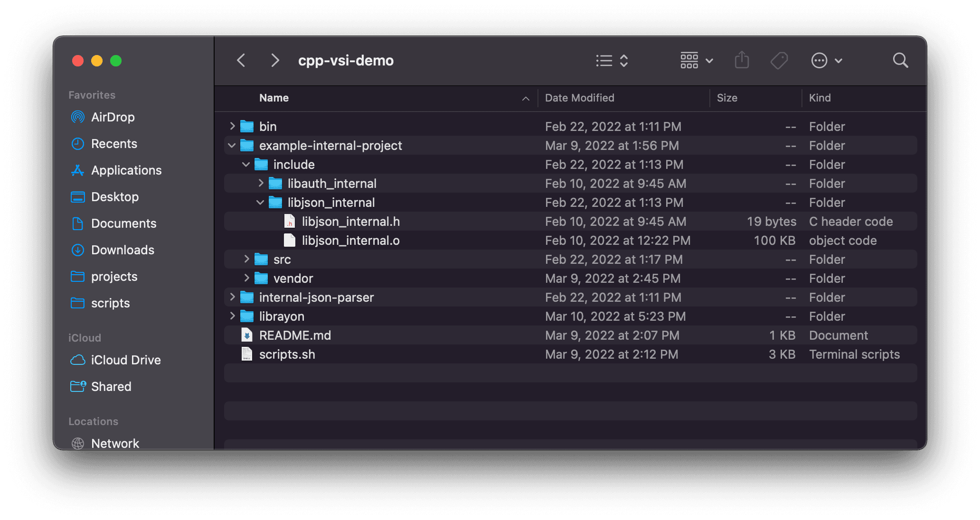Image resolution: width=980 pixels, height=520 pixels.
Task: Expand the bin folder
Action: [x=232, y=126]
